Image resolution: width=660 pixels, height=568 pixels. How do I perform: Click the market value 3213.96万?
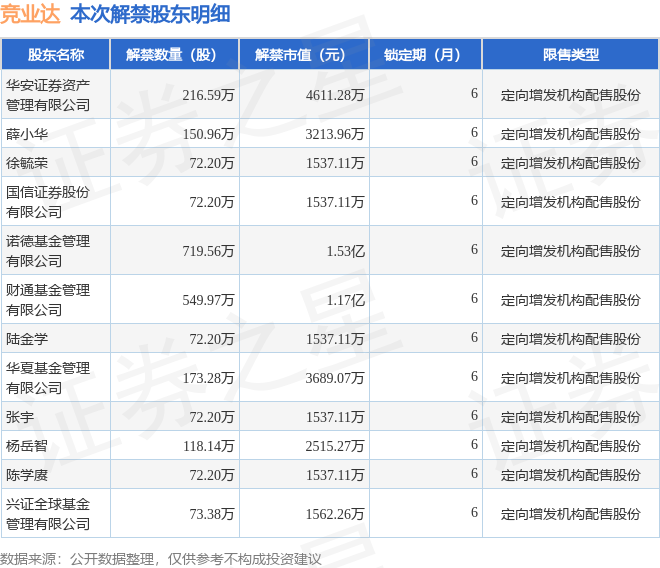(335, 134)
